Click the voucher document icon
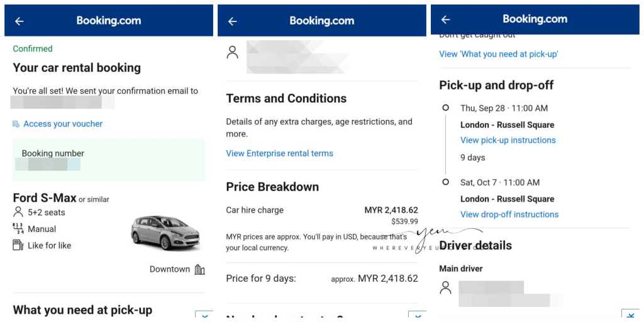The width and height of the screenshot is (644, 322). click(x=16, y=124)
